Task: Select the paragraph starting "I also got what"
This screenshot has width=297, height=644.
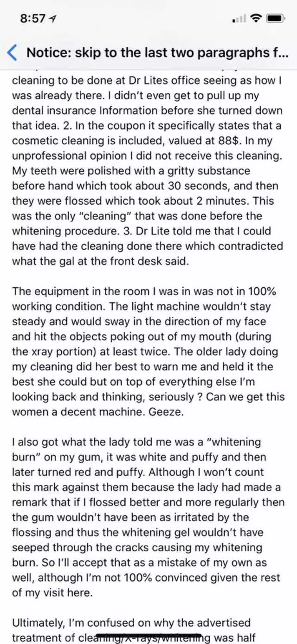Action: click(148, 517)
